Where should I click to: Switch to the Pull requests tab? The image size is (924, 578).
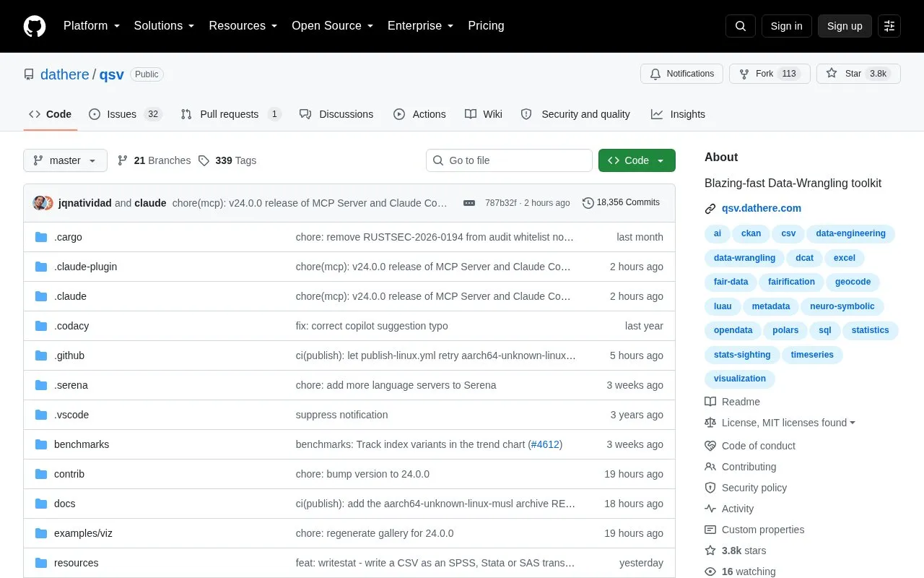pos(230,114)
